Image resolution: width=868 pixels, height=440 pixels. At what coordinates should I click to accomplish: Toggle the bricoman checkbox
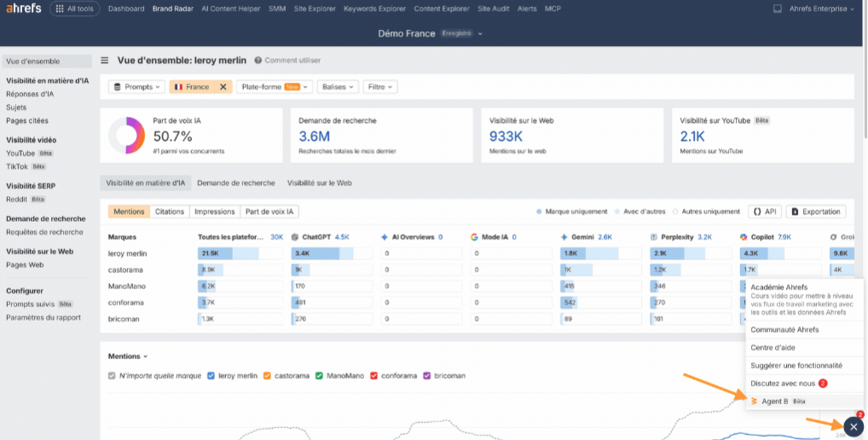click(x=427, y=376)
